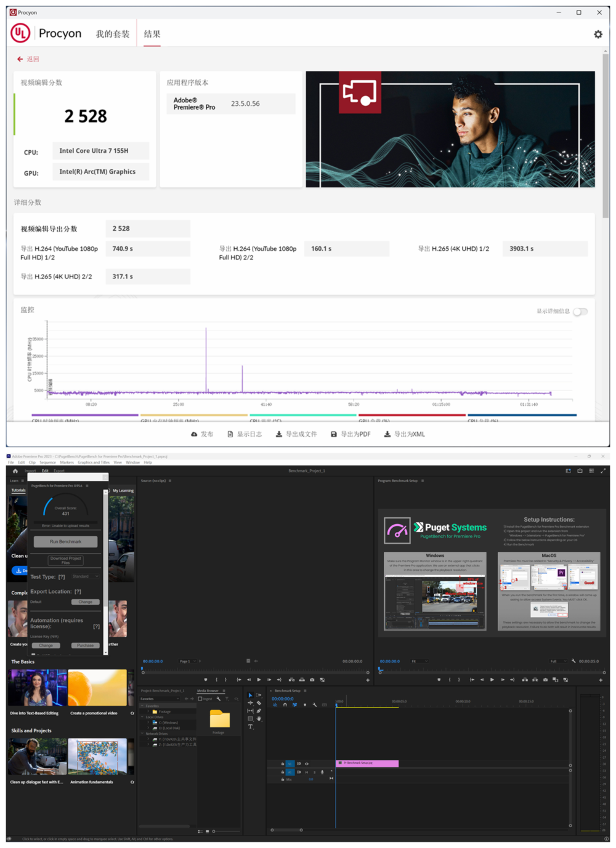
Task: Enable voice-over record on A1
Action: pos(322,772)
